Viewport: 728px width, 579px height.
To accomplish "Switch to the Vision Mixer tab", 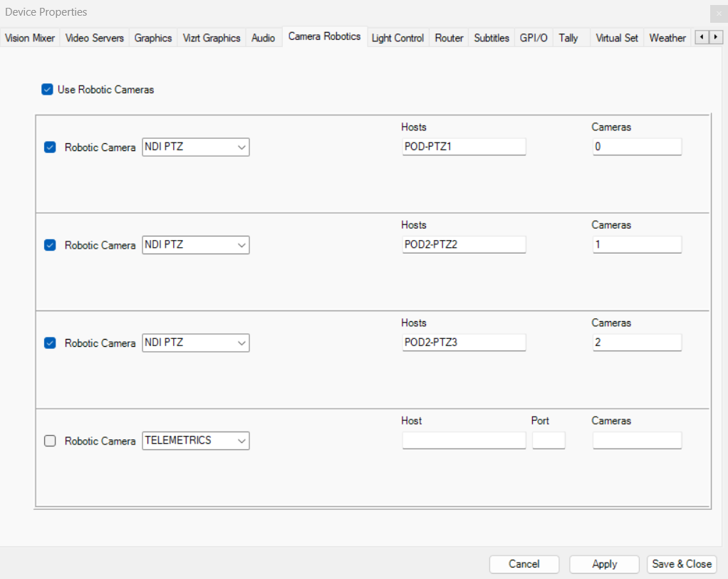I will (30, 38).
